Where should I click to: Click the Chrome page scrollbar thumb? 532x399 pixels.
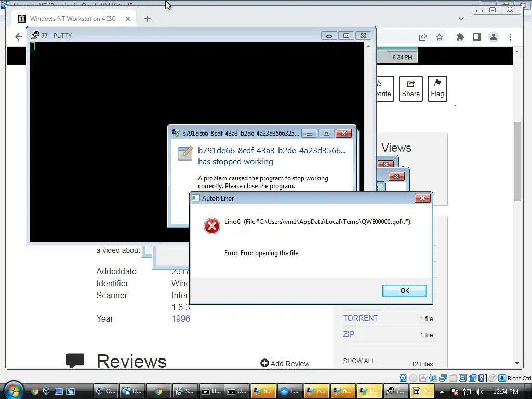coord(517,161)
